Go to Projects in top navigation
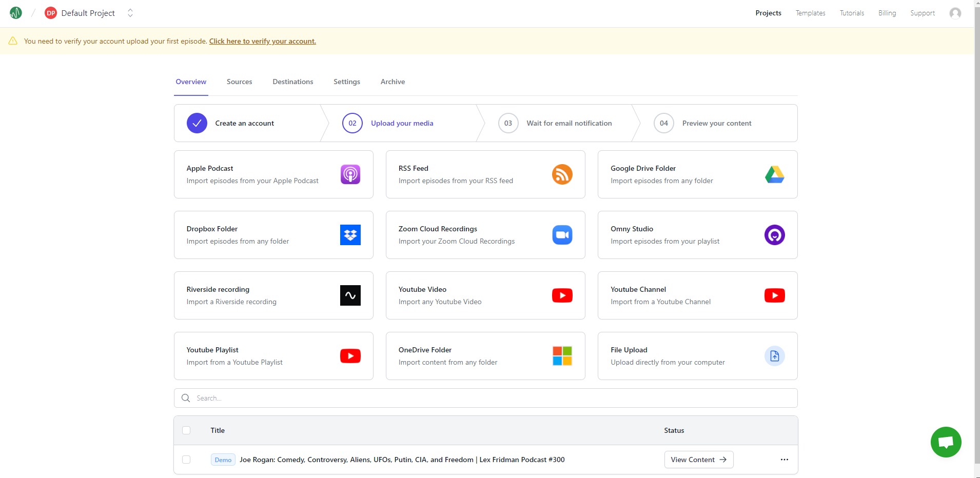980x478 pixels. [768, 13]
